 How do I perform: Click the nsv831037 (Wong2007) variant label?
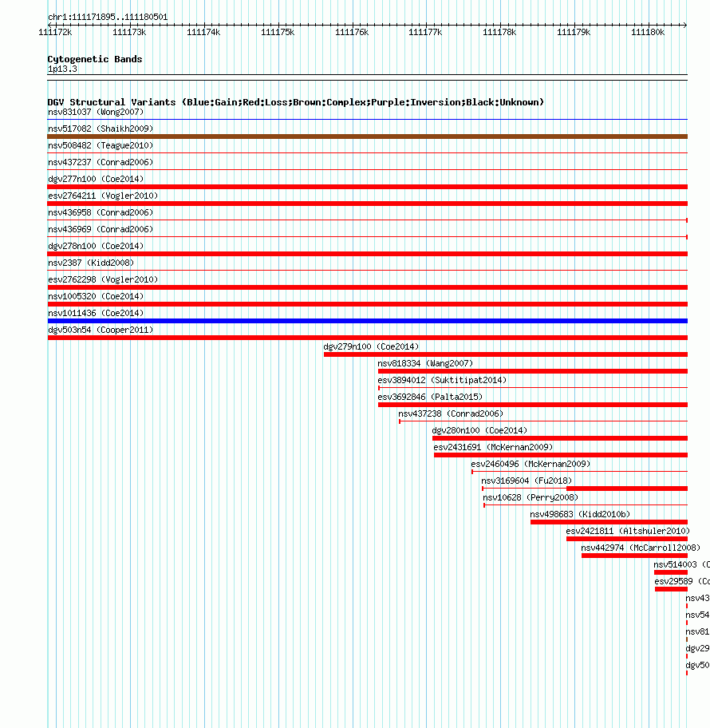[96, 112]
